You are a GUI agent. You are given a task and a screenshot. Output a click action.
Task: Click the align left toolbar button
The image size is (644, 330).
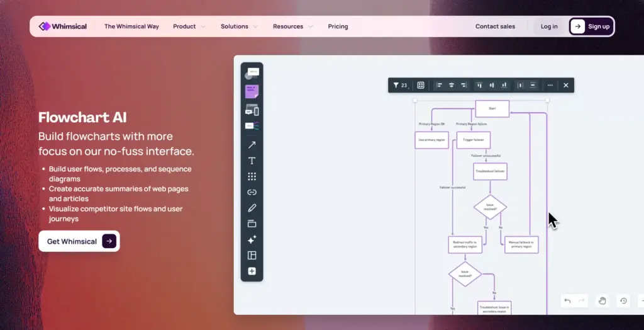pyautogui.click(x=440, y=85)
